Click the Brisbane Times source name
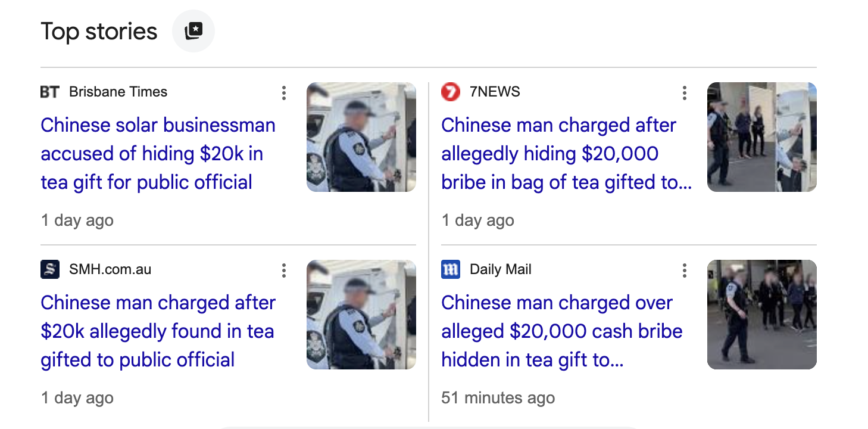The image size is (868, 429). pos(118,92)
